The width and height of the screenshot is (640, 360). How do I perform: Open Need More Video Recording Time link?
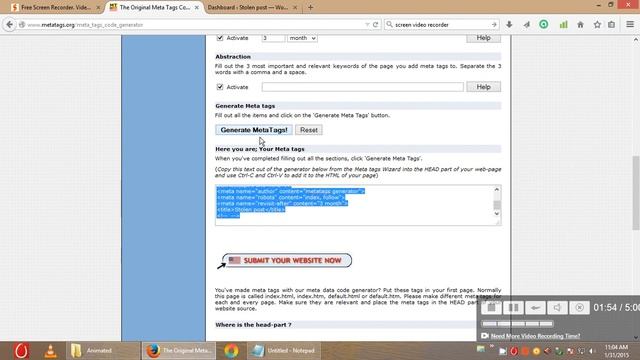(535, 336)
